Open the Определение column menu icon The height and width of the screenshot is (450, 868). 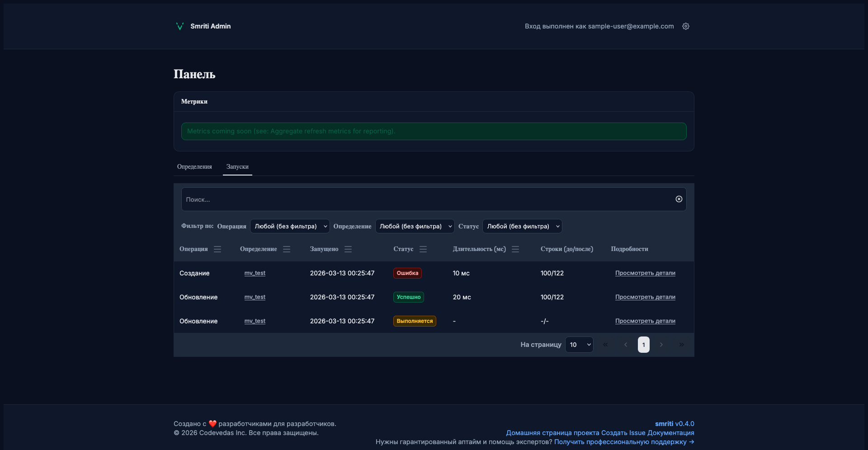tap(287, 249)
